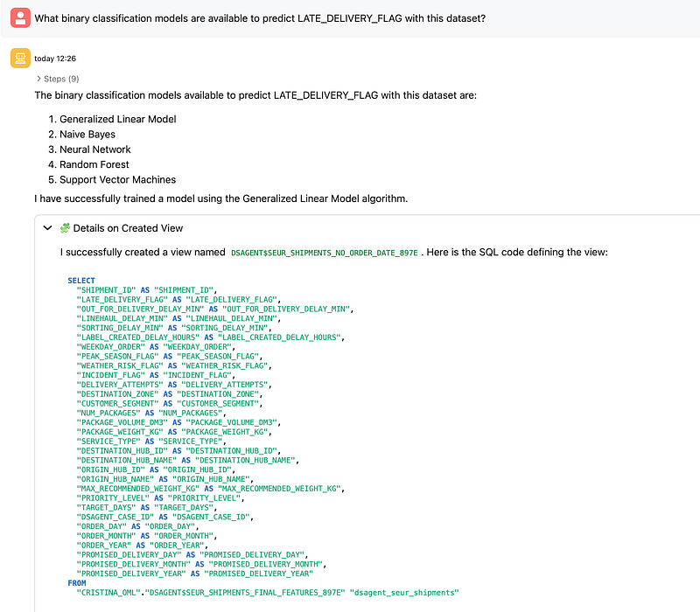Select Random Forest in the model list
This screenshot has width=700, height=612.
coord(94,164)
